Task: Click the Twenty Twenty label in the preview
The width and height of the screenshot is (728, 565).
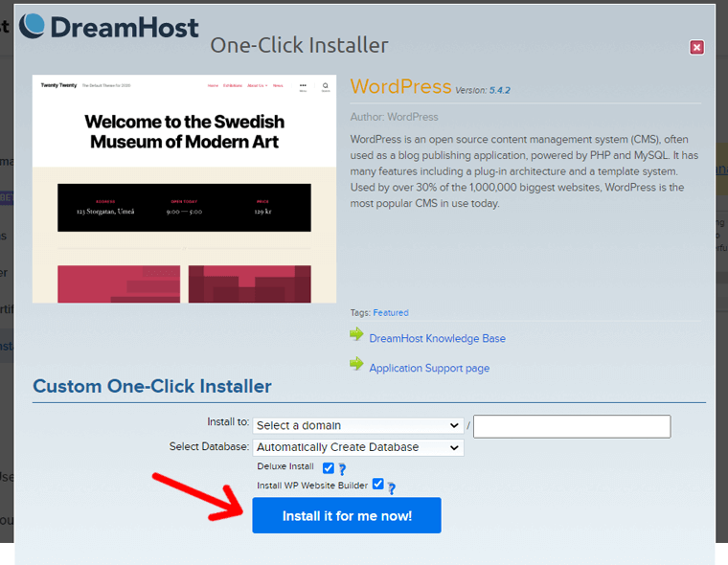Action: [x=58, y=85]
